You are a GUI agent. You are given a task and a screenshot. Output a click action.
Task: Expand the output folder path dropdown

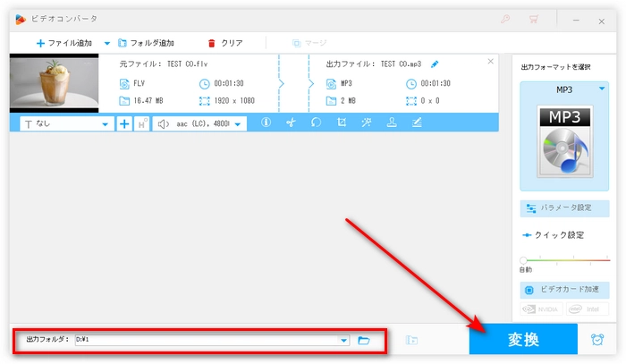coord(344,341)
